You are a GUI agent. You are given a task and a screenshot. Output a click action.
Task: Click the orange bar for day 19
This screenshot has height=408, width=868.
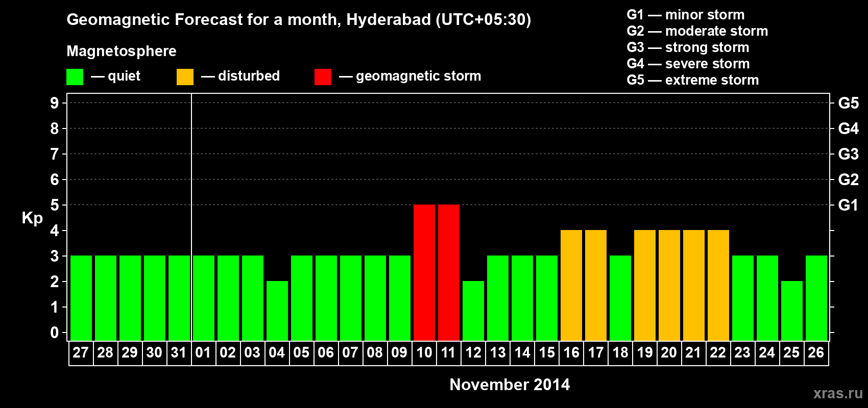[645, 285]
